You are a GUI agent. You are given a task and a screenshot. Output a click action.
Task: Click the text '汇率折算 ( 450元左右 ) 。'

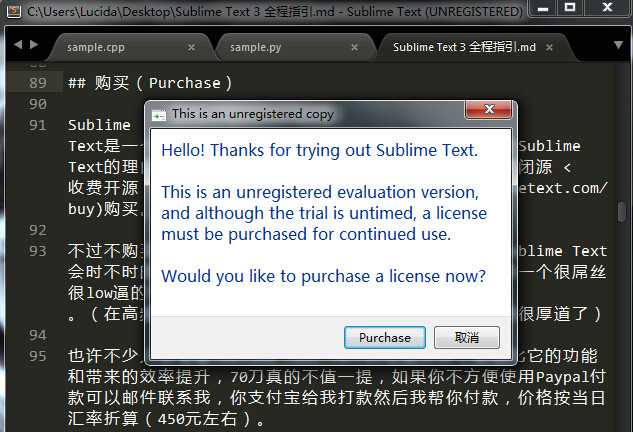coord(166,419)
